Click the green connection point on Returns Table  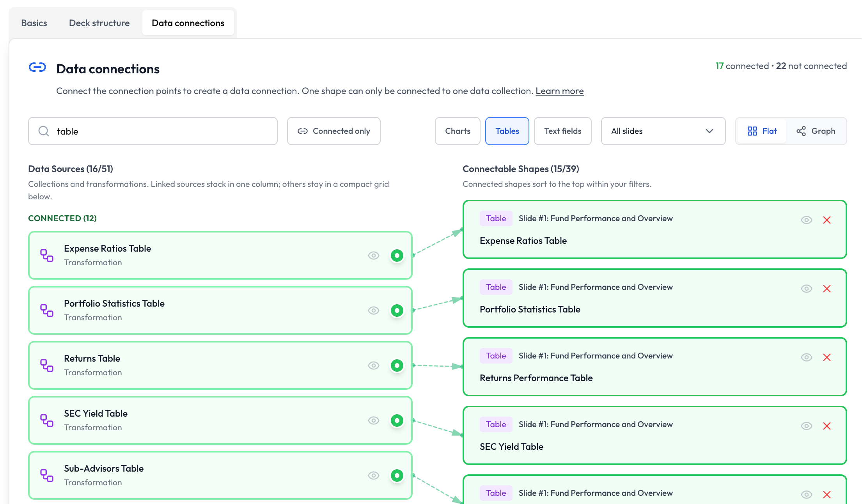tap(397, 366)
